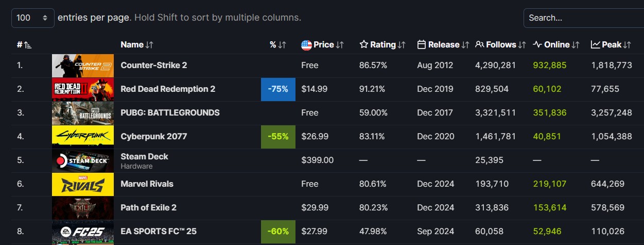Click the blue -75% discount badge
Viewport: 644px width, 245px height.
point(278,89)
